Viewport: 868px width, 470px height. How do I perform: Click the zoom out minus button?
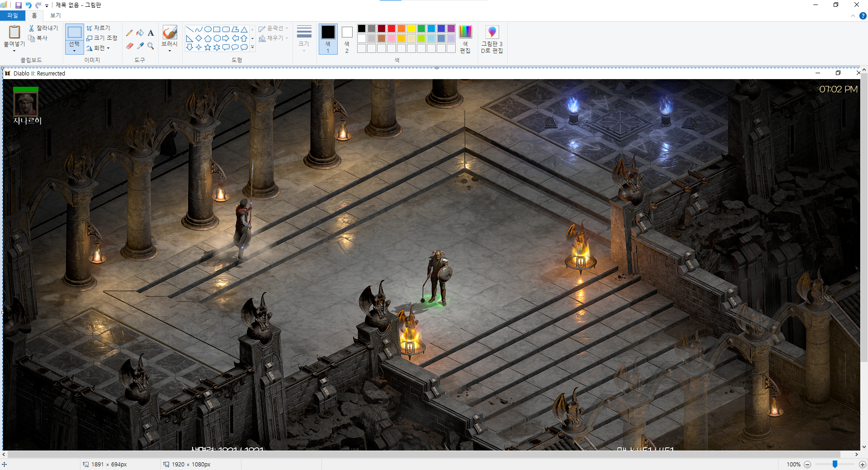[x=807, y=465]
